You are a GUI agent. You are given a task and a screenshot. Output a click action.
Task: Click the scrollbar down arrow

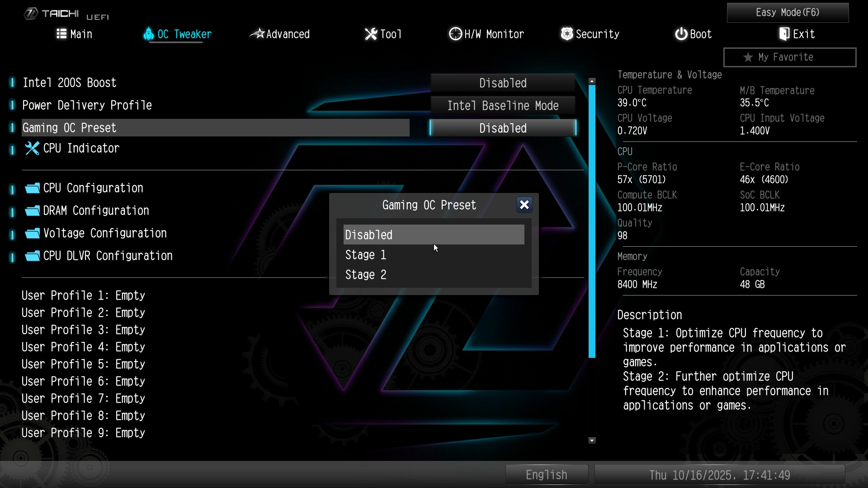coord(592,441)
